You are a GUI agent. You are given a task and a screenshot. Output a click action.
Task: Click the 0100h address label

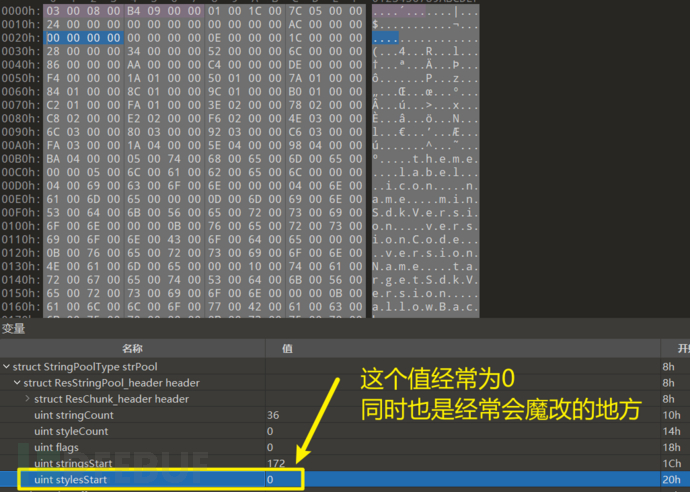click(21, 226)
